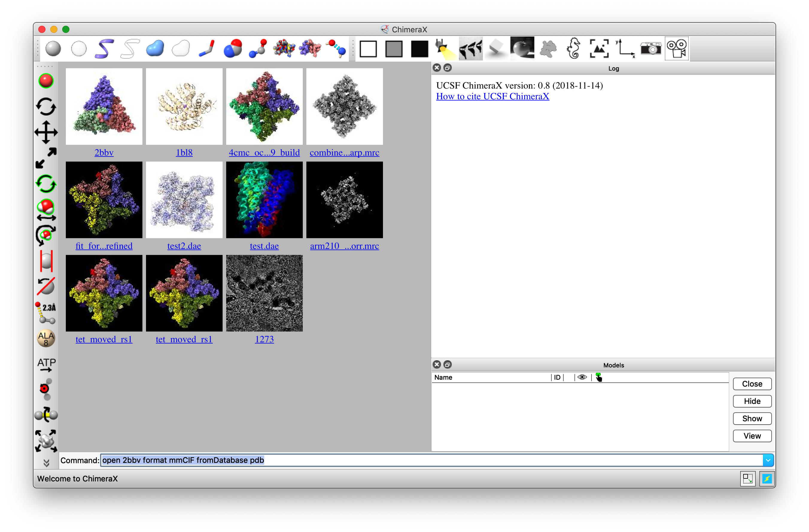Open the command history dropdown
This screenshot has height=532, width=809.
tap(768, 460)
